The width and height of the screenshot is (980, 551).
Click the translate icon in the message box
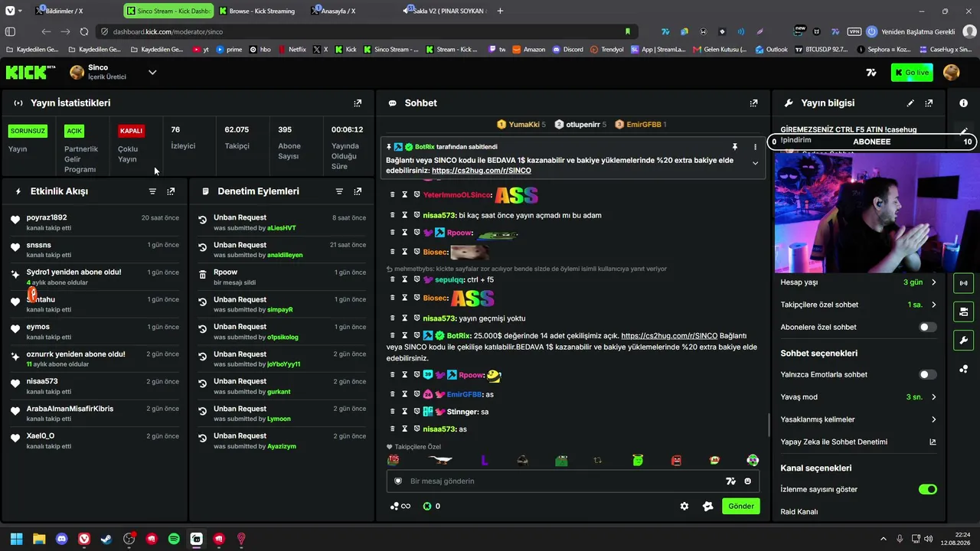coord(730,481)
